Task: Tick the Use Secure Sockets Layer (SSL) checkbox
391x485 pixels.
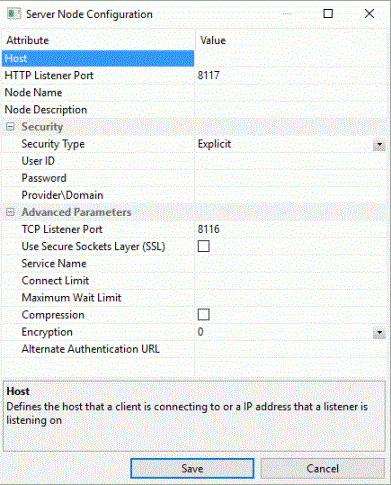Action: click(204, 246)
